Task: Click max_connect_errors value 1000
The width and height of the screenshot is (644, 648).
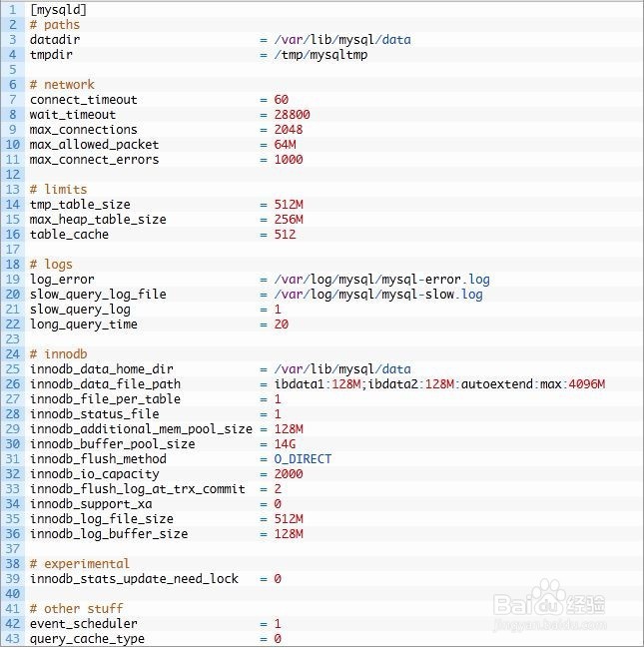Action: [289, 159]
